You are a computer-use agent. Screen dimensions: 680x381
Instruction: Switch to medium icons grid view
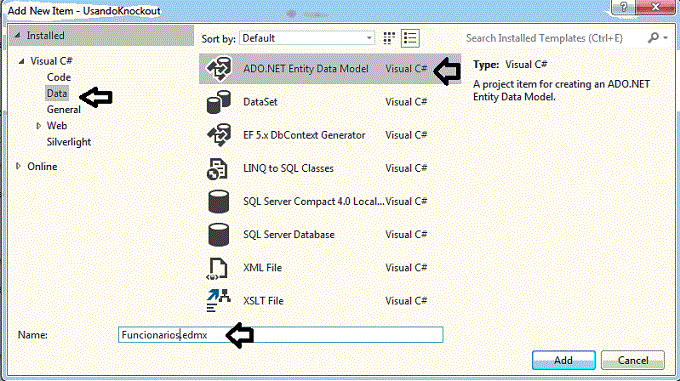point(389,38)
